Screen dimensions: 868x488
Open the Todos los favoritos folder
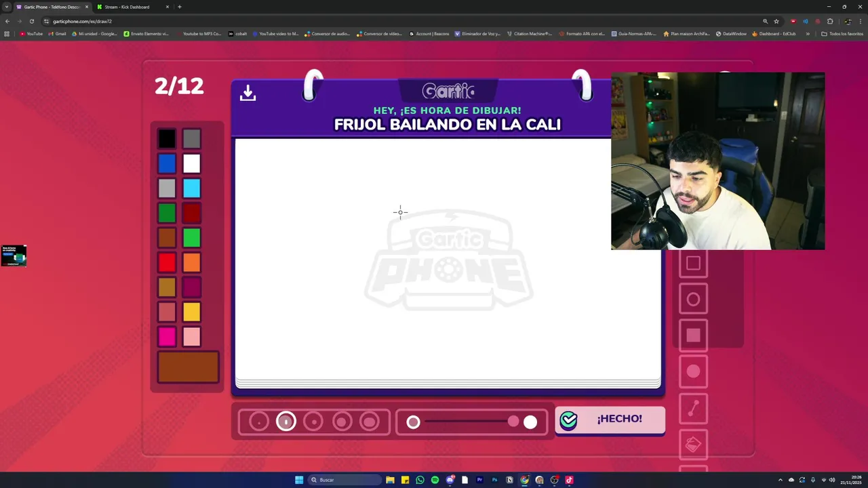pyautogui.click(x=842, y=33)
